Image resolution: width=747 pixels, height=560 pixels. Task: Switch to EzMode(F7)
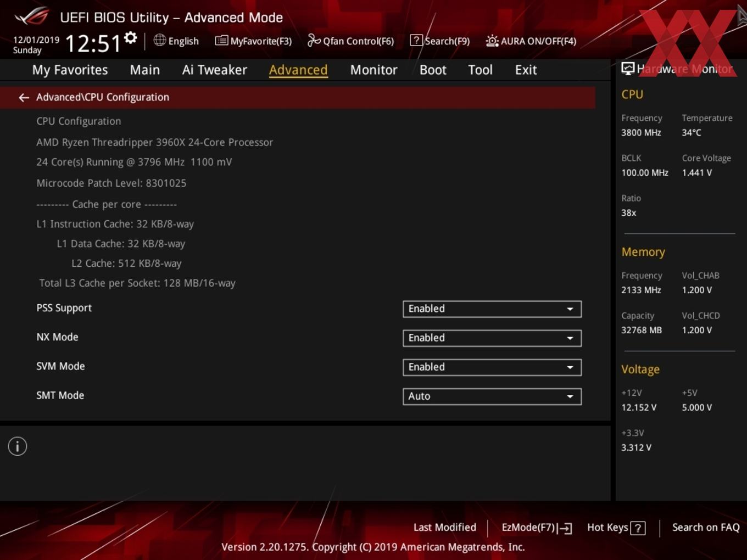tap(537, 528)
